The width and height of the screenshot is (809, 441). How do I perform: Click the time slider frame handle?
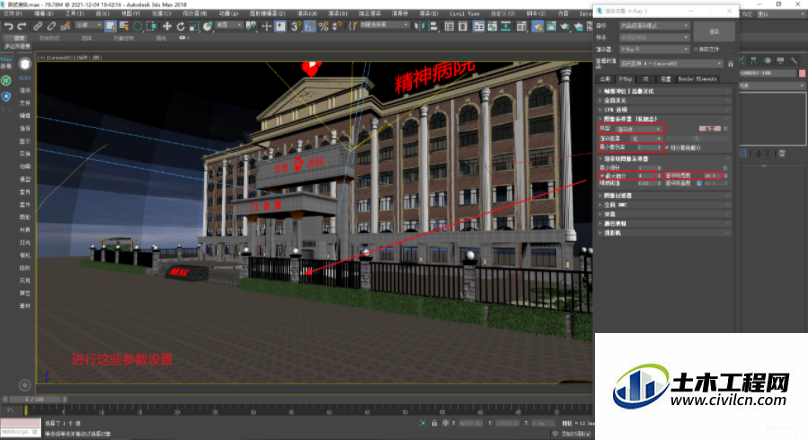[36, 399]
